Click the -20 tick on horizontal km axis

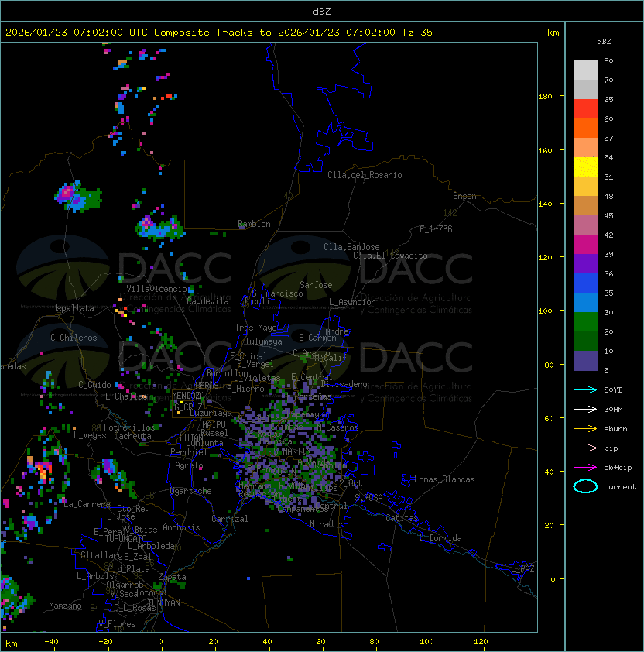[x=105, y=642]
